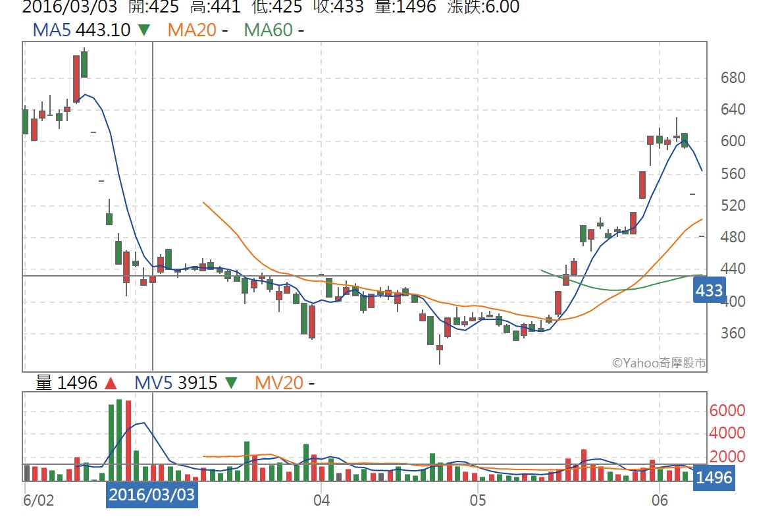The image size is (778, 532).
Task: Click the 560 price axis label
Action: [x=733, y=174]
